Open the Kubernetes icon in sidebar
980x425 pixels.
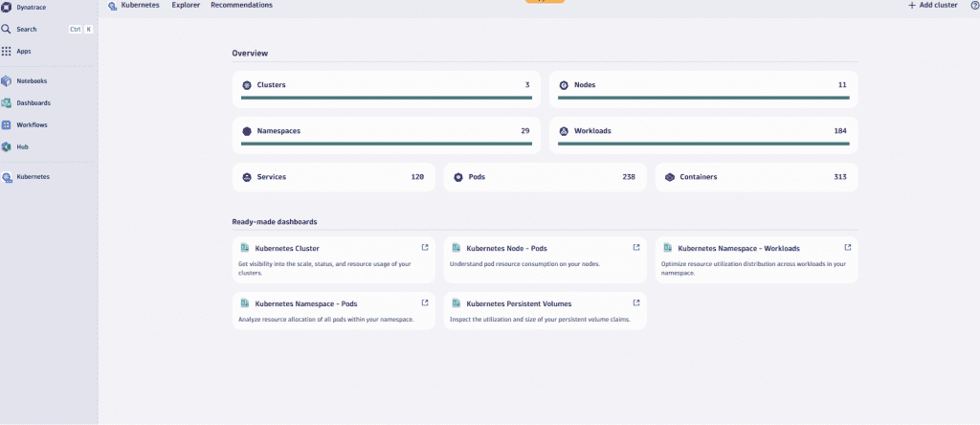pyautogui.click(x=7, y=177)
